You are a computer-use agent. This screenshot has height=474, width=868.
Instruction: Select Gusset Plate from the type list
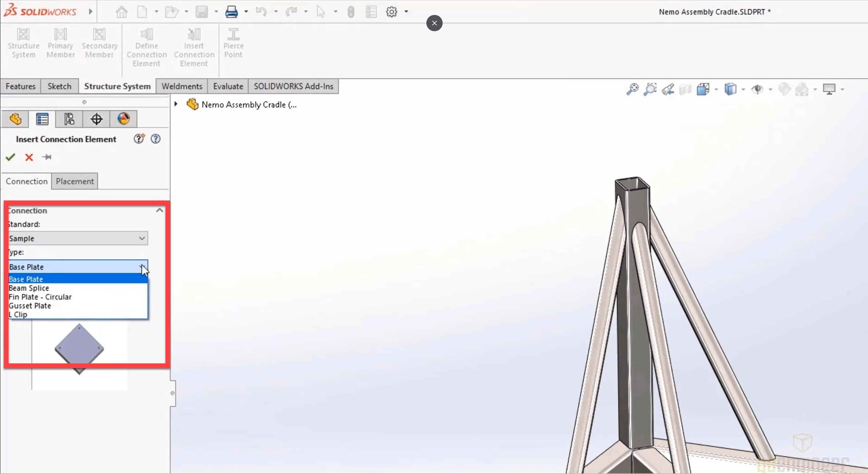pyautogui.click(x=30, y=305)
